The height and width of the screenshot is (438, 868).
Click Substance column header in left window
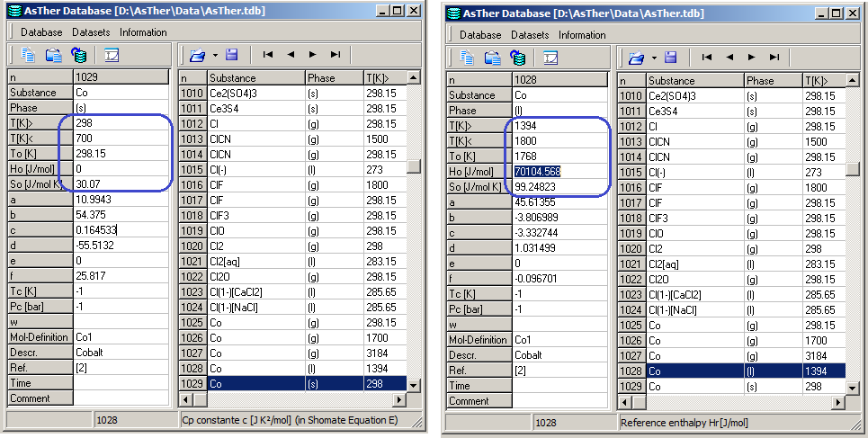pyautogui.click(x=256, y=78)
